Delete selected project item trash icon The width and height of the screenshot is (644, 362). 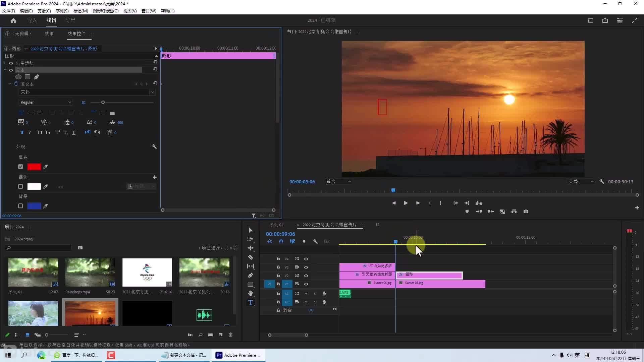[x=230, y=335]
